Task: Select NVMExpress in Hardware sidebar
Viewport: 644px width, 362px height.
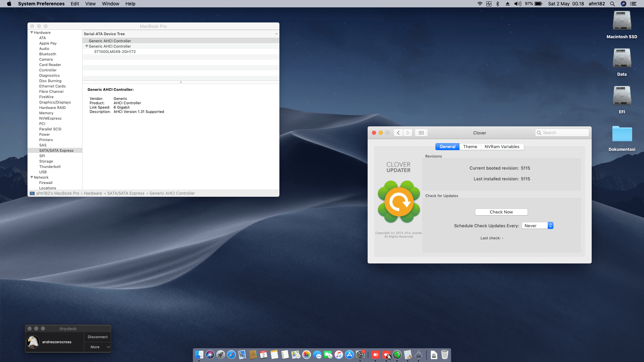Action: [50, 118]
